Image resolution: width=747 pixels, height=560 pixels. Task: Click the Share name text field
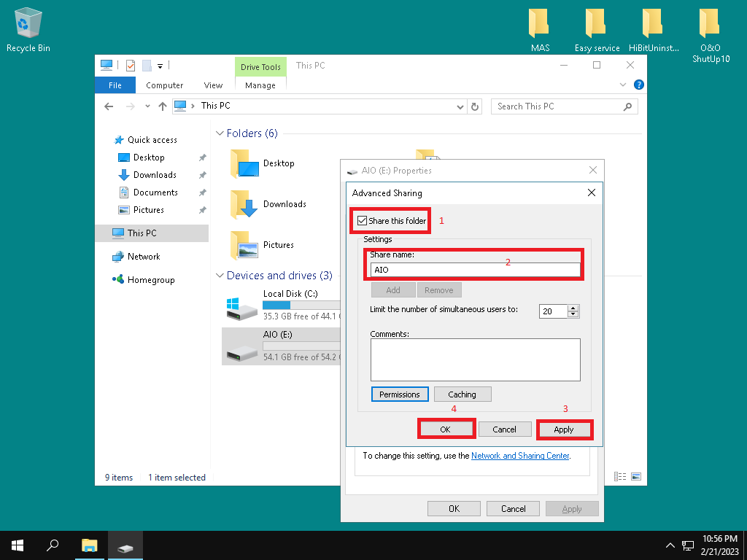point(474,270)
